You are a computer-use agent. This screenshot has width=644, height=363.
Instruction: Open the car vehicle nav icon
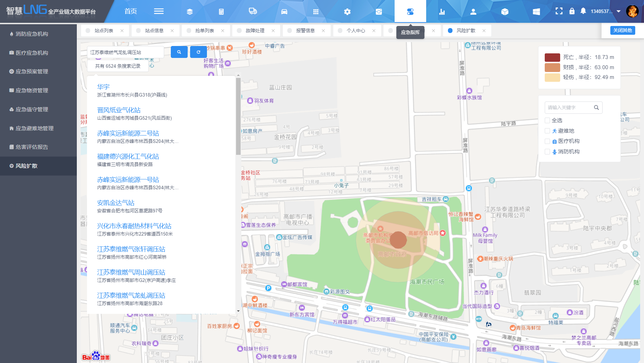[x=284, y=12]
